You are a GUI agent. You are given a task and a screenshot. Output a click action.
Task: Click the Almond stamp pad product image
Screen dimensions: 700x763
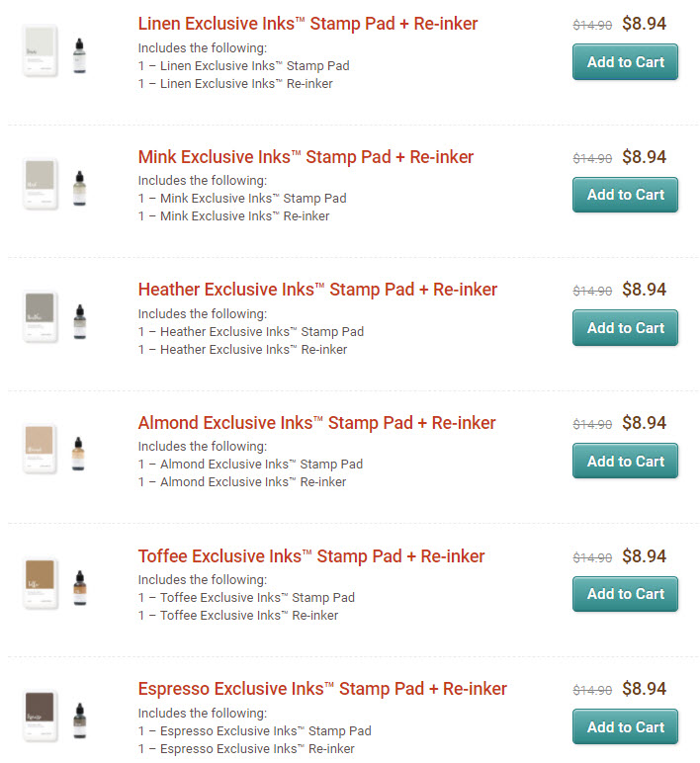click(41, 450)
